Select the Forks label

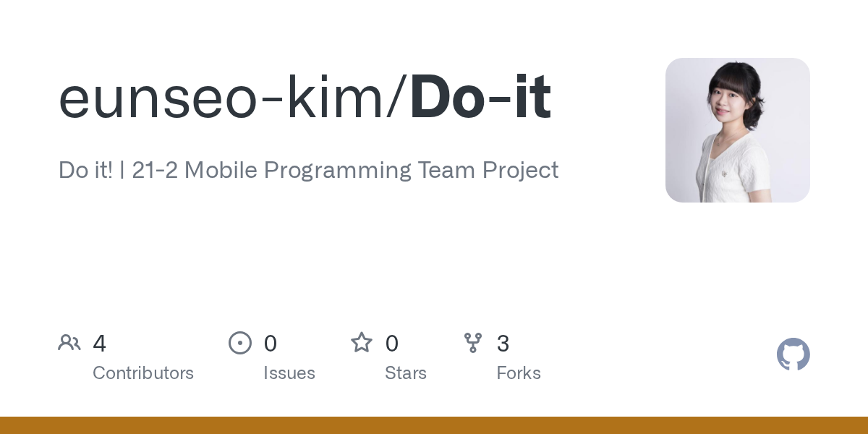coord(519,373)
